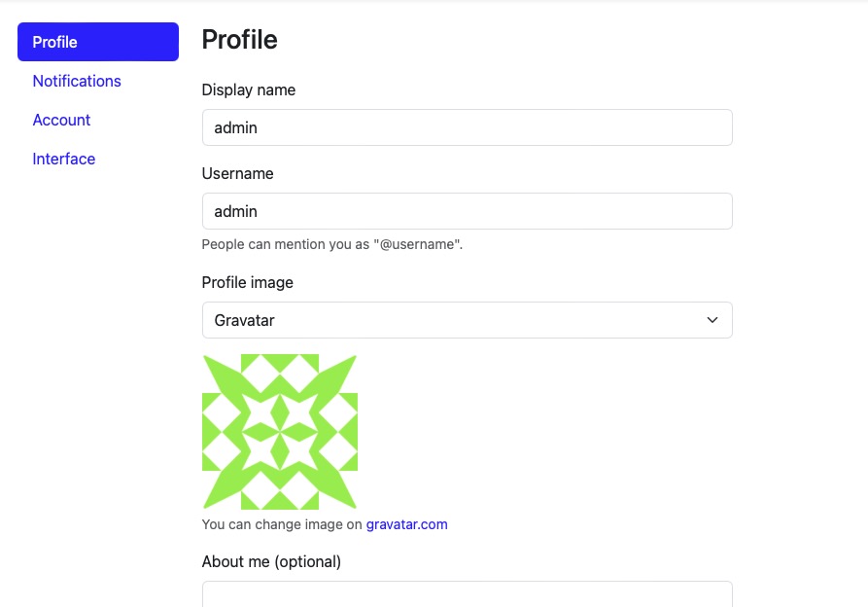
Task: Open the Account settings tab
Action: [x=61, y=120]
